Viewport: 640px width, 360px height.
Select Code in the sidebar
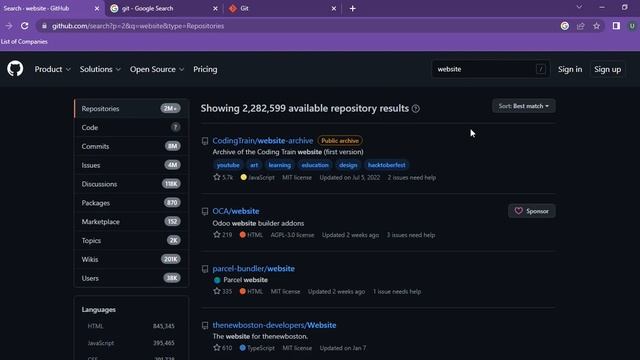(x=131, y=127)
